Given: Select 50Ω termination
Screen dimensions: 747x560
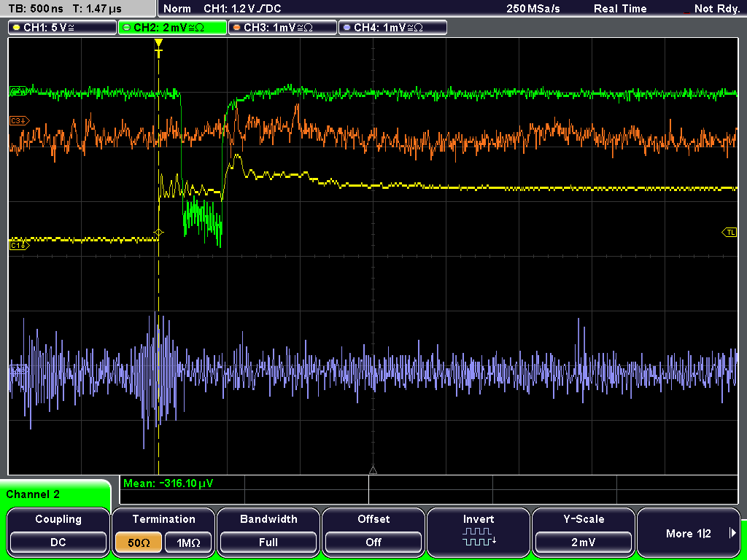Looking at the screenshot, I should tap(139, 542).
